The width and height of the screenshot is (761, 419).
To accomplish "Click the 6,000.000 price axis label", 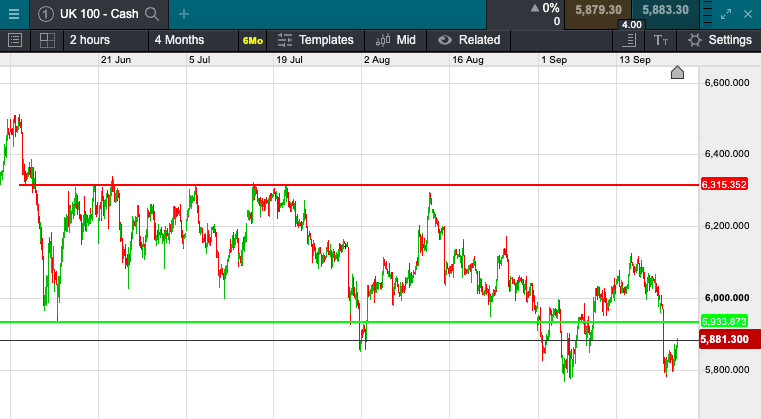I will pos(727,298).
